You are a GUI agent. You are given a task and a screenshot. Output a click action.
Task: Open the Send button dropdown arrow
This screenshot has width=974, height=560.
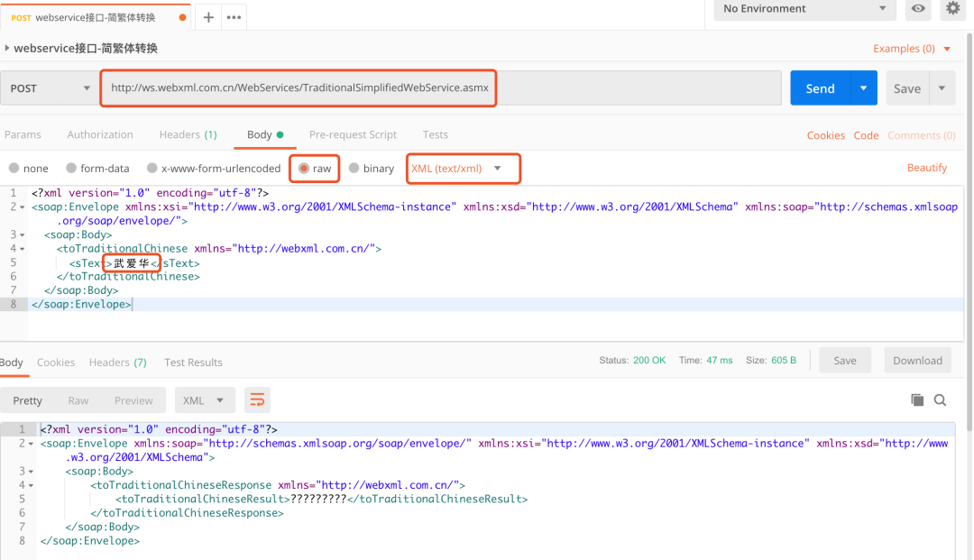863,88
